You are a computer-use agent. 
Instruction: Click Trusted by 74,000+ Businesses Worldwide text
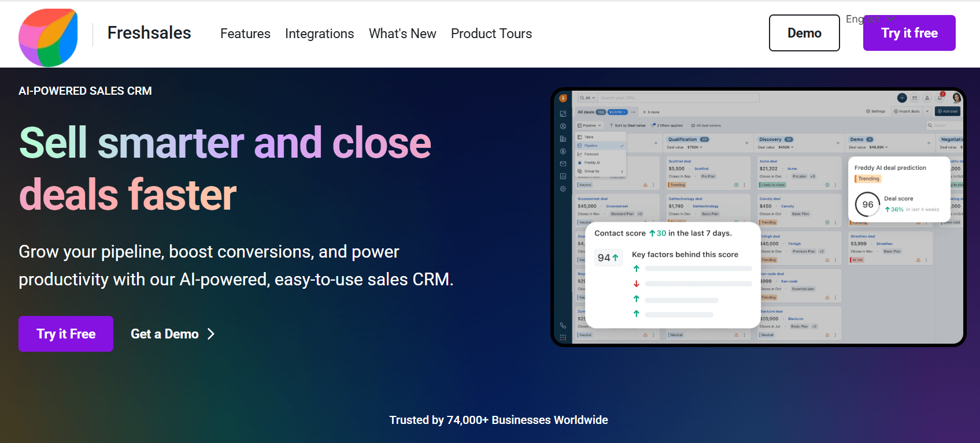(498, 420)
